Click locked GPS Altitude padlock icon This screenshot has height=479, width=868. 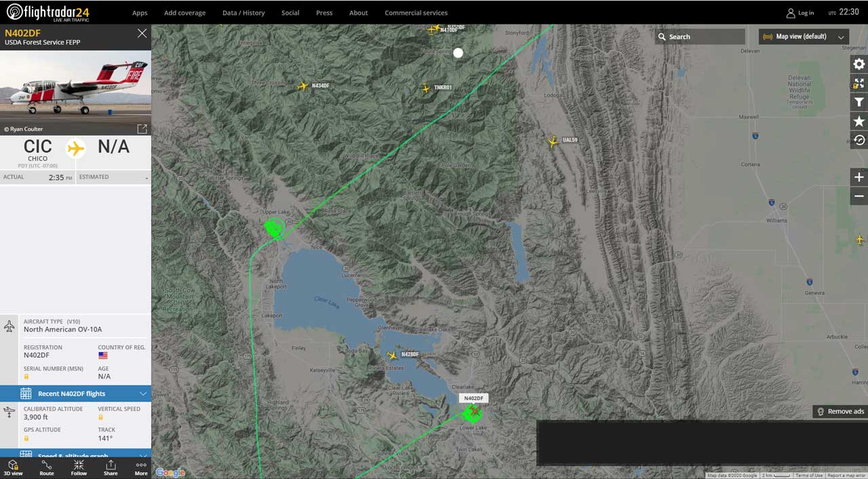[x=26, y=438]
